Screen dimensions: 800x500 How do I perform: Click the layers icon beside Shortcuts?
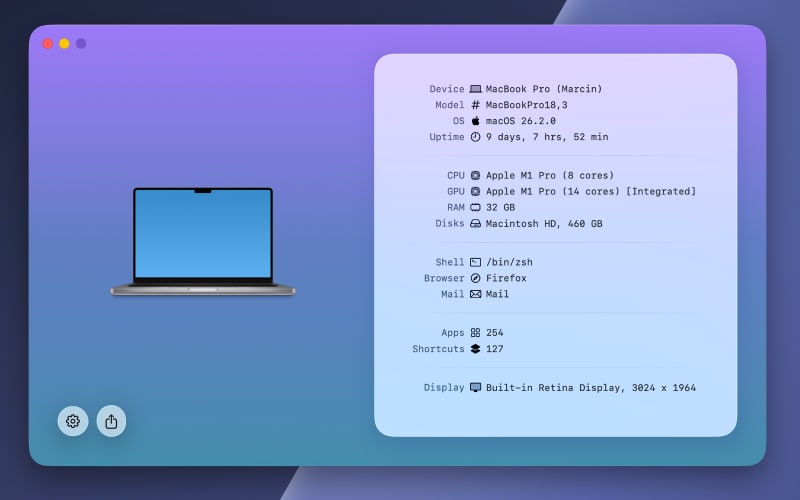click(x=475, y=348)
